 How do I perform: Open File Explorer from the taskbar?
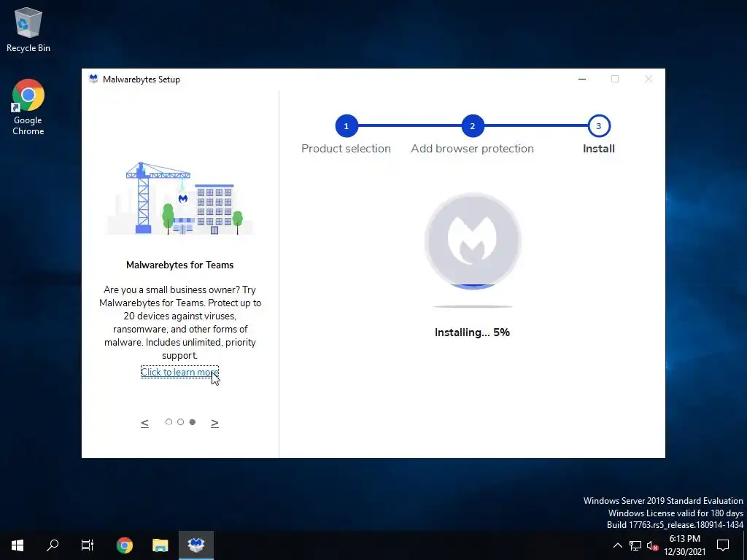point(160,545)
